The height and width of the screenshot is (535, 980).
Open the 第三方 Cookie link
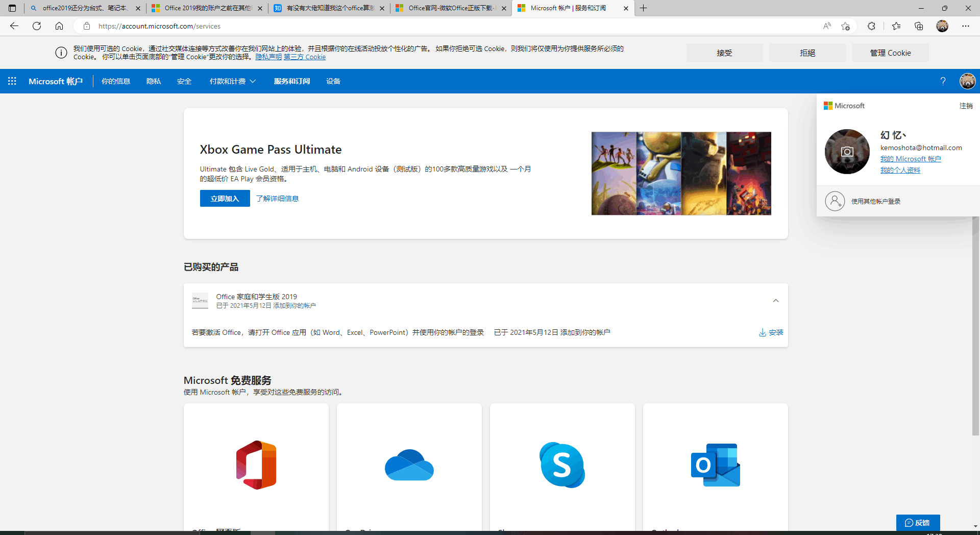[x=305, y=57]
